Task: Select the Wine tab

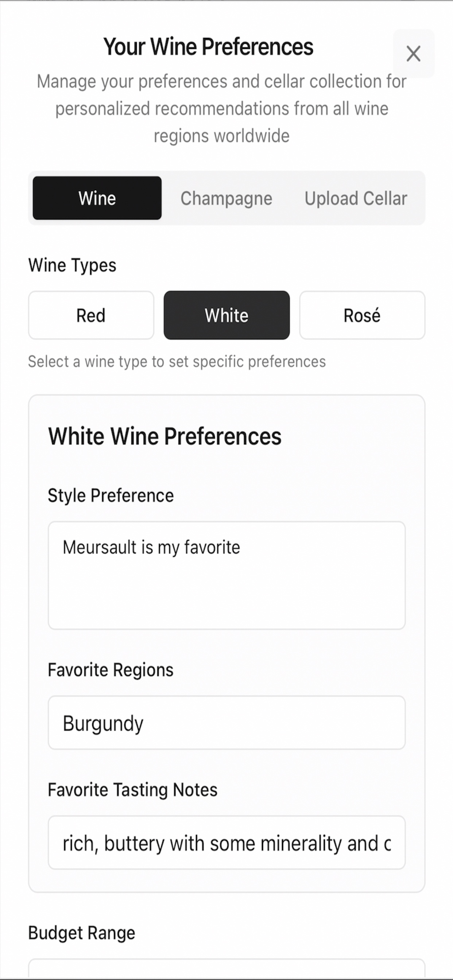Action: 97,198
